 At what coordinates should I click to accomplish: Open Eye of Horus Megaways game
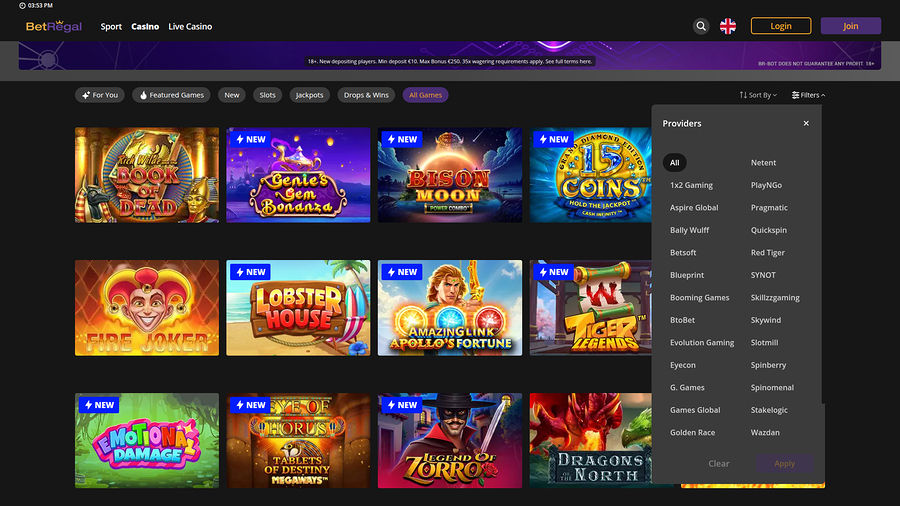[x=298, y=441]
